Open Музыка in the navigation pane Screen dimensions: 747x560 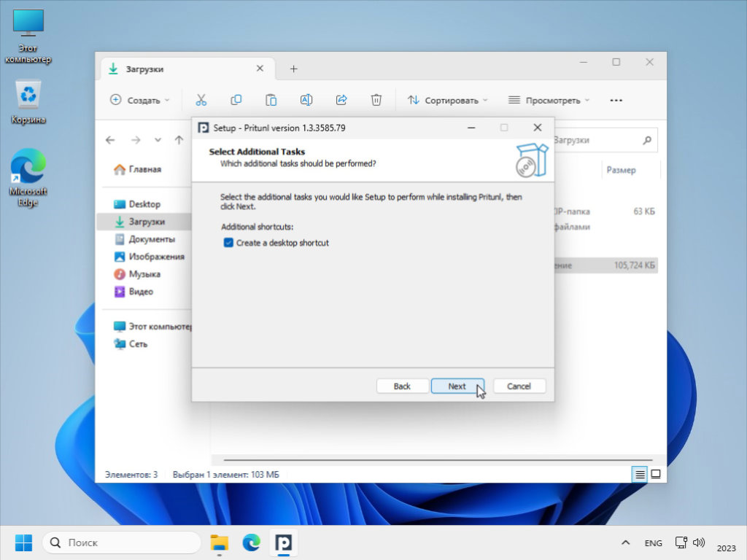(136, 274)
